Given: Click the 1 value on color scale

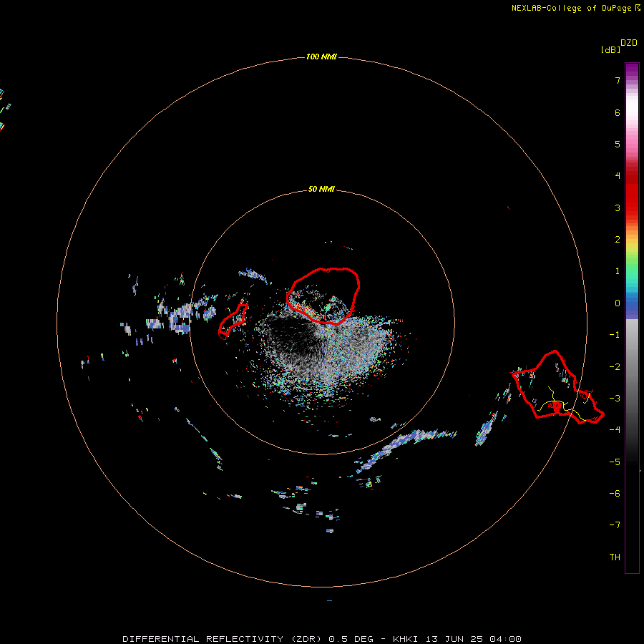Looking at the screenshot, I should pos(618,271).
